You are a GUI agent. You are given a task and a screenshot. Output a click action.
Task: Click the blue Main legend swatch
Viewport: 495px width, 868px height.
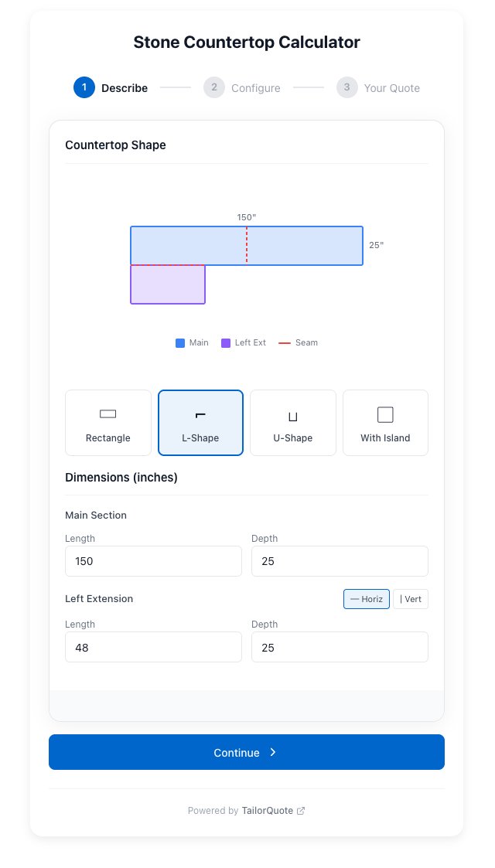click(180, 343)
